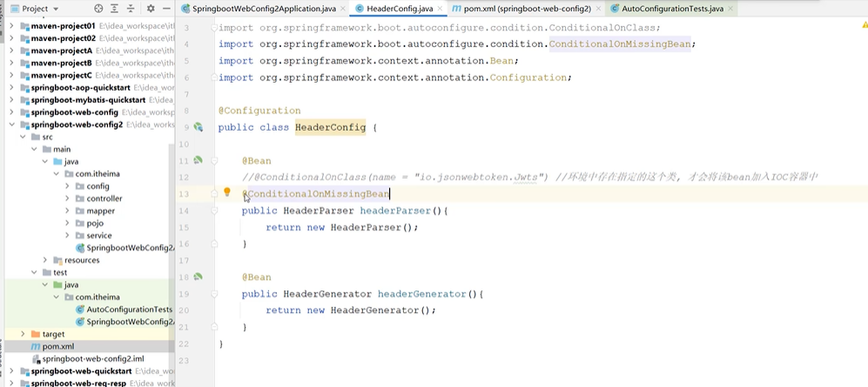
Task: Click the bean gutter icon on line 11
Action: 198,160
